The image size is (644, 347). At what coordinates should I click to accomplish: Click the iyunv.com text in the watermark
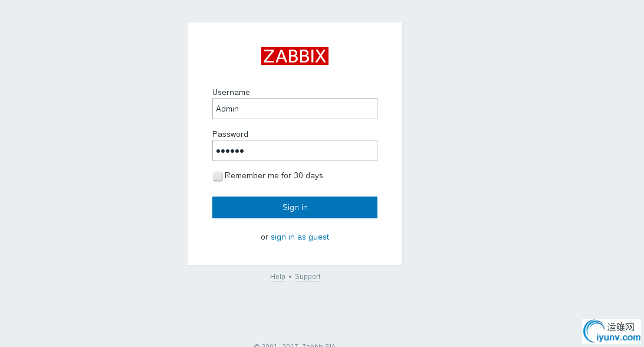(618, 338)
